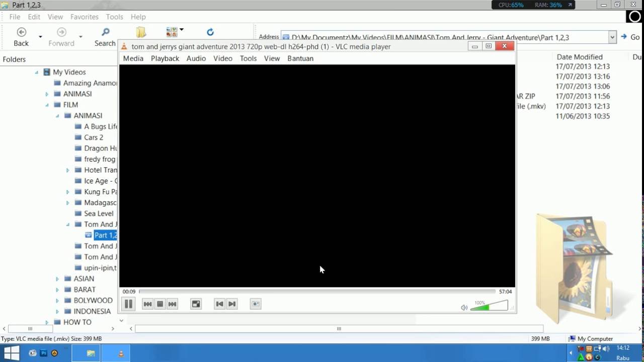Click the Views icon in Explorer toolbar
Viewport: 644px width, 362px height.
[x=172, y=32]
